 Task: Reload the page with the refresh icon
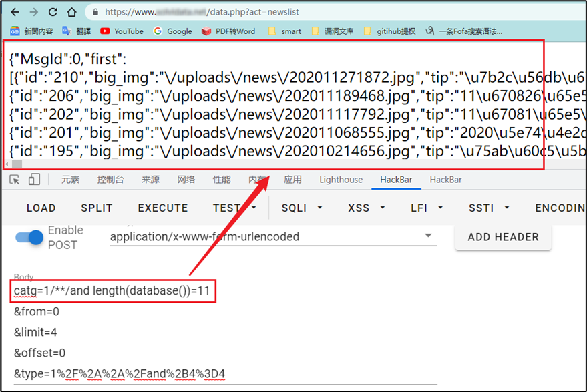coord(53,12)
